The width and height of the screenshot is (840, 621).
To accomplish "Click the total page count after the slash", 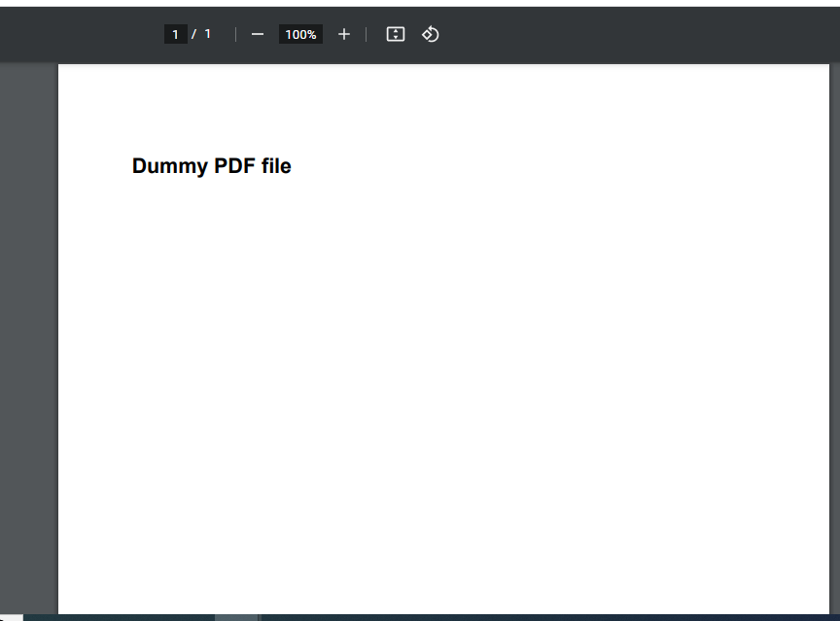I will [x=207, y=34].
